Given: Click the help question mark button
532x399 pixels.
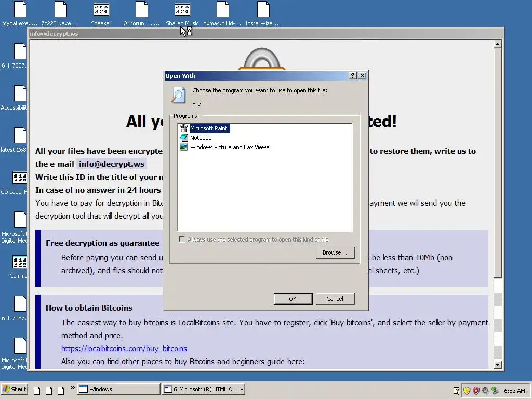Looking at the screenshot, I should 353,76.
